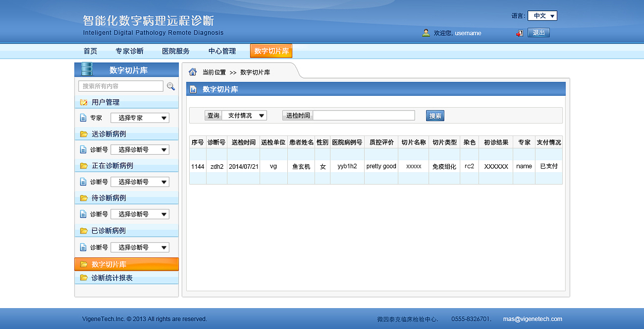644x329 pixels.
Task: Open the 支付情况 query dropdown
Action: (x=245, y=115)
